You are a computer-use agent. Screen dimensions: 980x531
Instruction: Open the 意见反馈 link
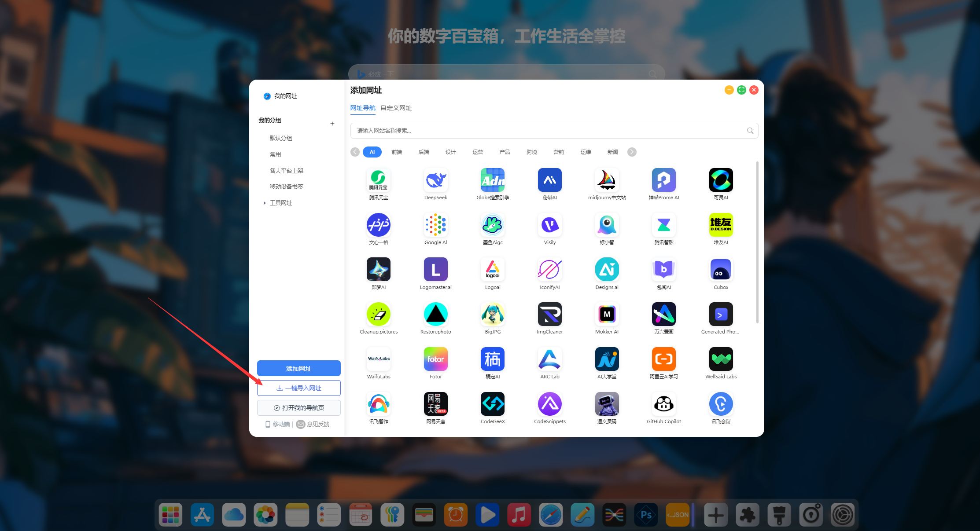pyautogui.click(x=313, y=424)
